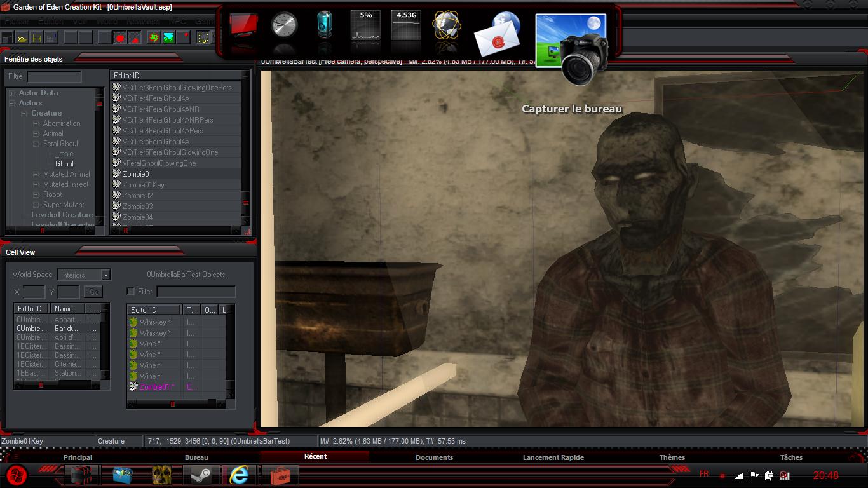Open the mail envelope dock icon
868x488 pixels.
click(498, 35)
